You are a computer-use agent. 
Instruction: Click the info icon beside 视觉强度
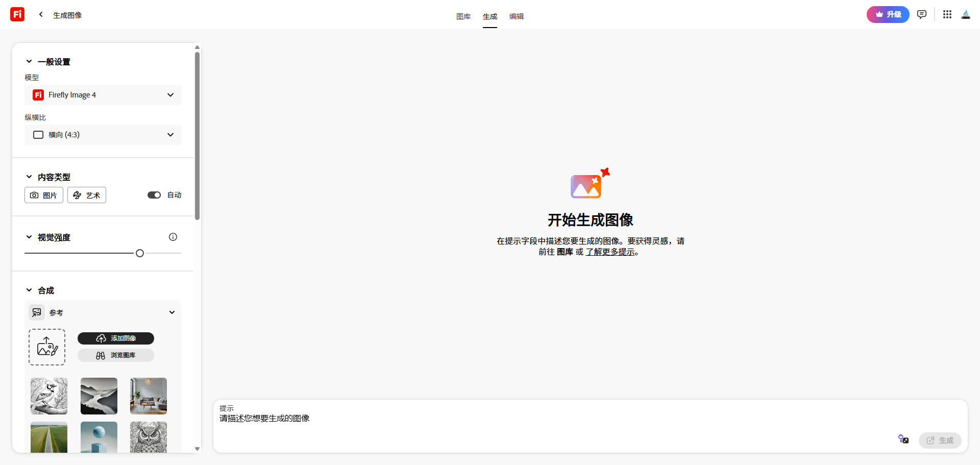pyautogui.click(x=173, y=237)
